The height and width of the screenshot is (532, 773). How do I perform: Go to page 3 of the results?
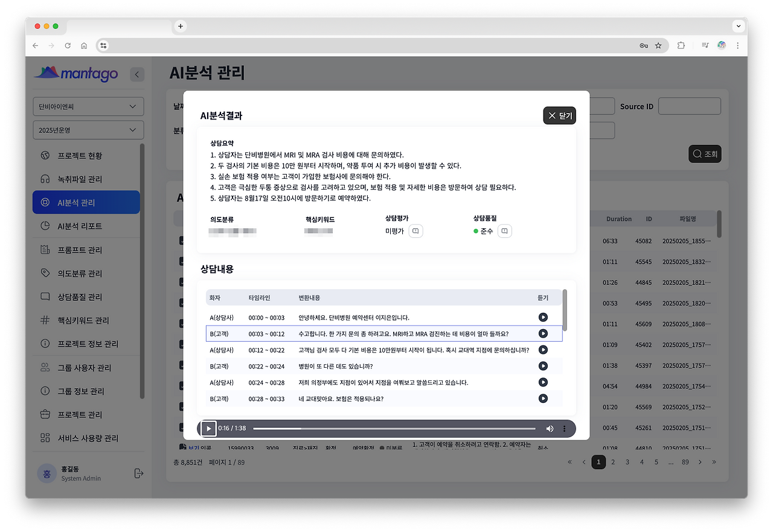627,461
